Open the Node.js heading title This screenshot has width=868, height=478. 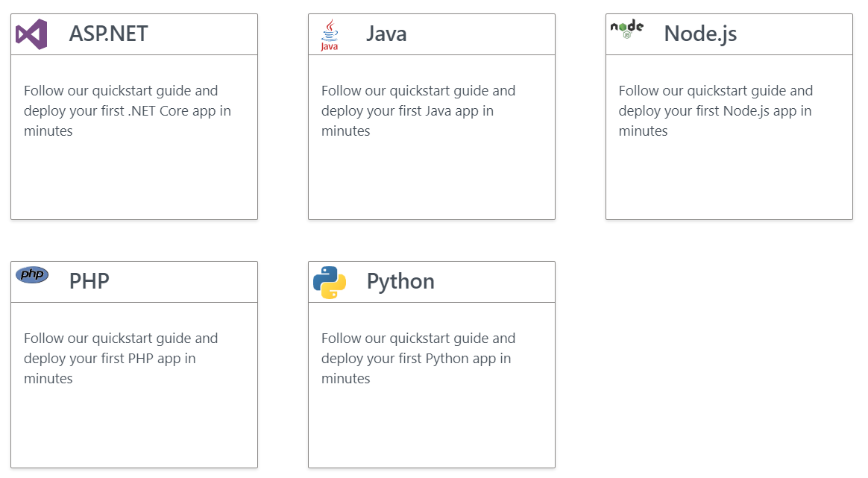pyautogui.click(x=700, y=34)
